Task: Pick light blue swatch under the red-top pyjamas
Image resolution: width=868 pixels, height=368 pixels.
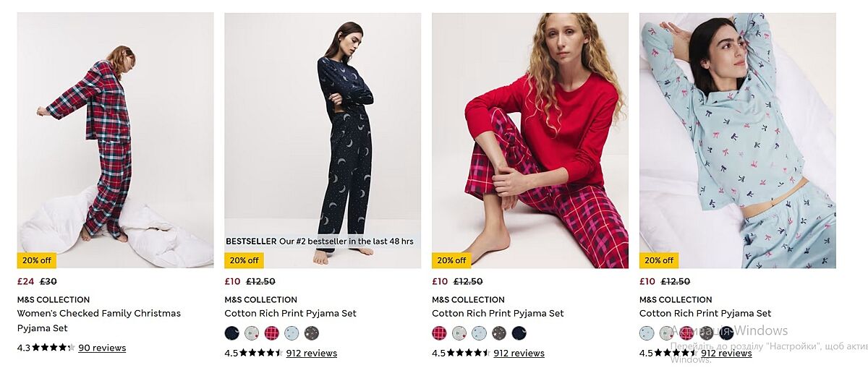Action: point(479,333)
